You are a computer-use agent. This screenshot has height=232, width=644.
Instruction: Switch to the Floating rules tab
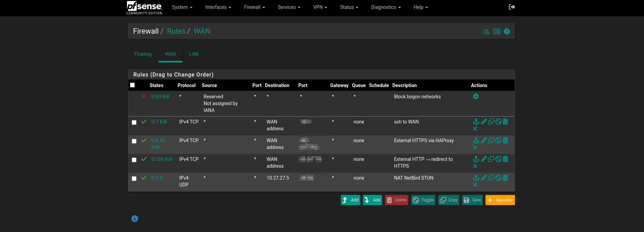(143, 54)
